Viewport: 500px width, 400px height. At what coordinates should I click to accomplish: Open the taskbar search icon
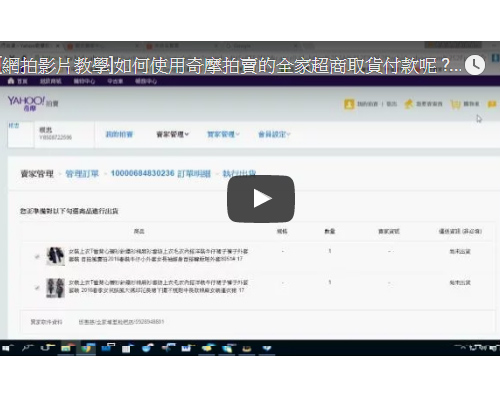[27, 348]
